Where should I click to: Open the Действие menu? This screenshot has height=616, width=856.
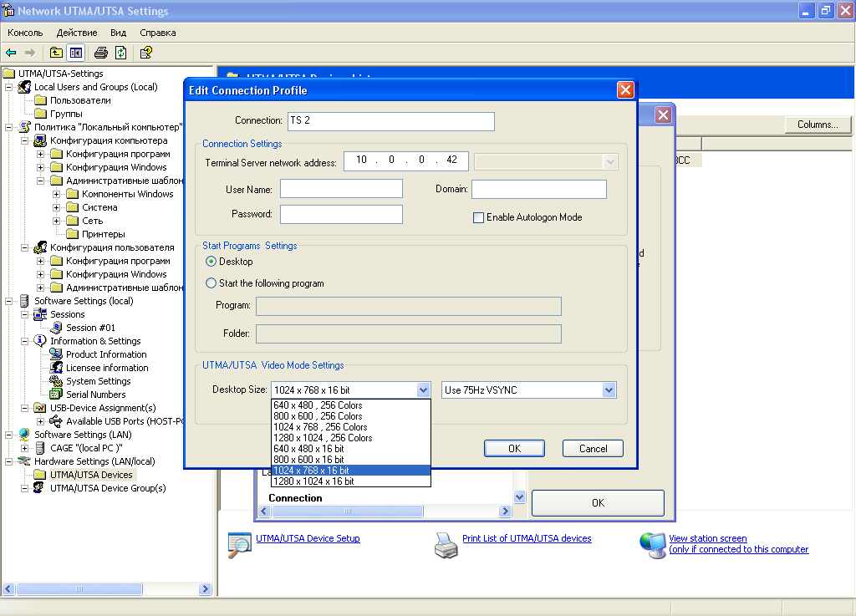tap(77, 33)
